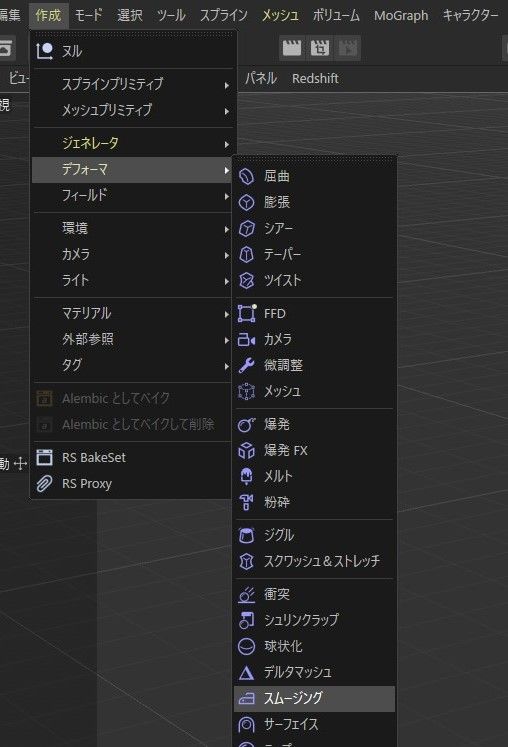Expand the ジェネレータ submenu arrow
Screen dimensions: 508x747
click(x=227, y=143)
